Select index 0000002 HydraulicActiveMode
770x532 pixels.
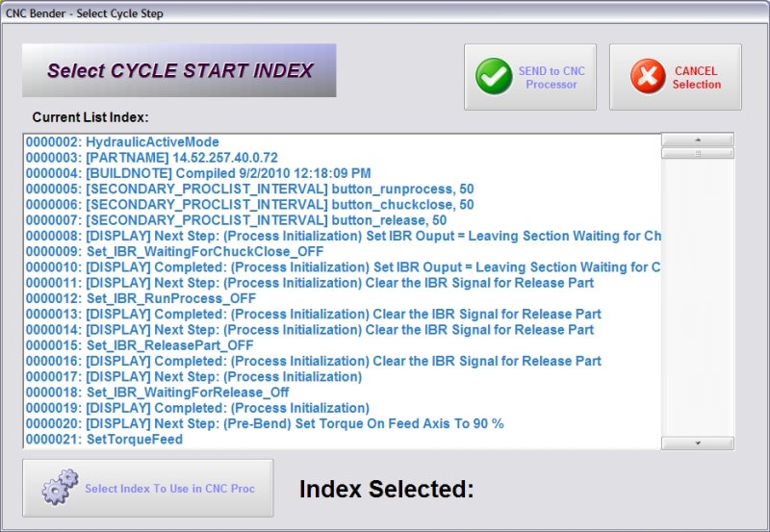point(123,142)
